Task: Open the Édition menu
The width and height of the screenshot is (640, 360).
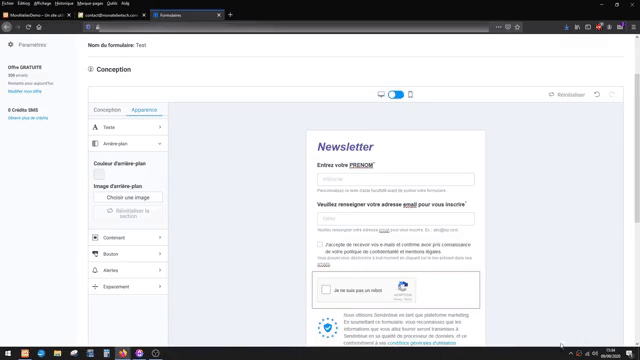Action: 24,3
